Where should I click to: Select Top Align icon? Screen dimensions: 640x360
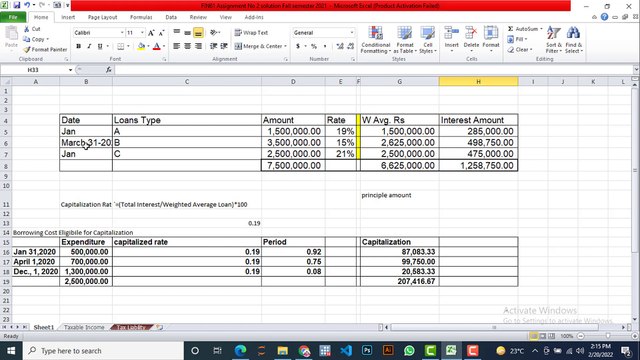tap(176, 32)
